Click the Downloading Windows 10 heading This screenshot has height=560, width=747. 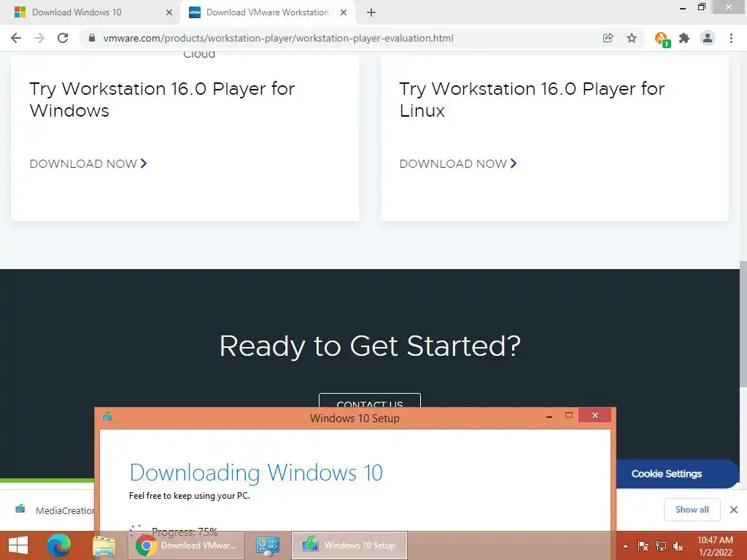pyautogui.click(x=256, y=472)
